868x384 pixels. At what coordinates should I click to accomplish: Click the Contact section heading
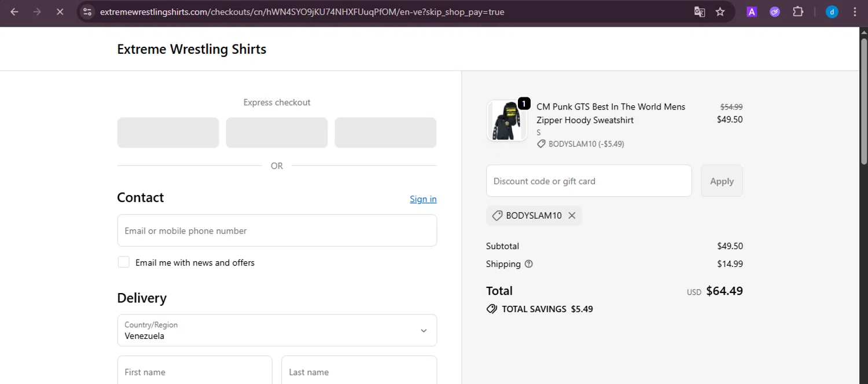(141, 198)
